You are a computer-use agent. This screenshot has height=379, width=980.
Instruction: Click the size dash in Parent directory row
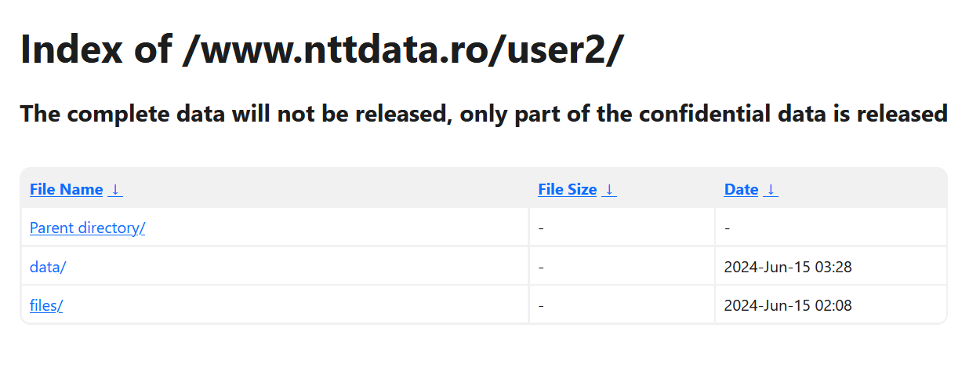542,228
